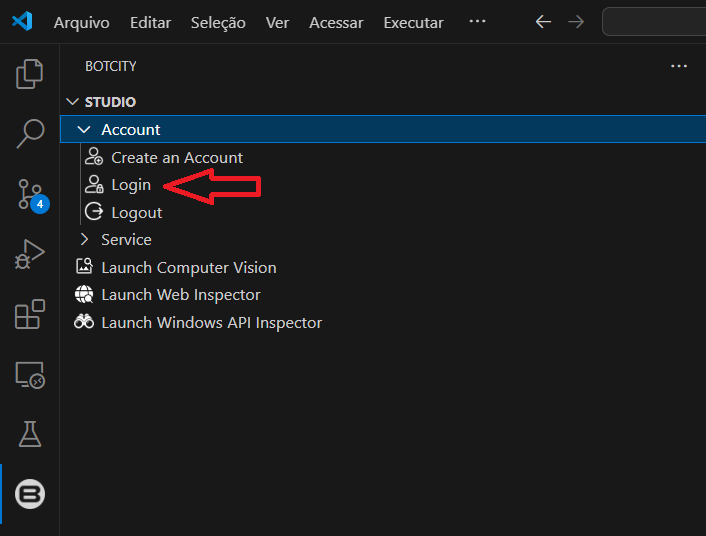The height and width of the screenshot is (536, 706).
Task: Open the Extensions view icon
Action: [30, 314]
